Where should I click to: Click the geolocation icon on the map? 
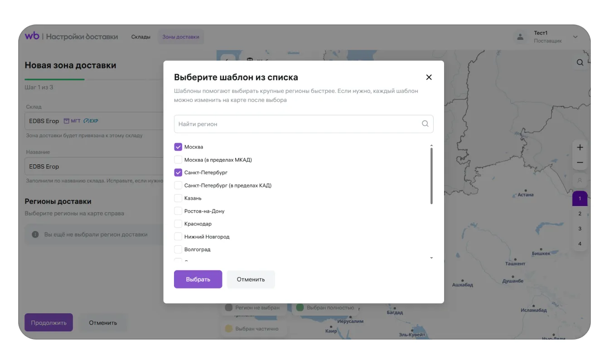[580, 180]
